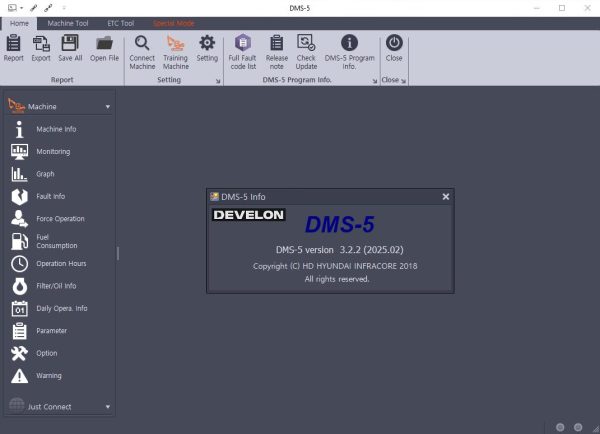600x434 pixels.
Task: Open Operation Hours
Action: tap(48, 264)
